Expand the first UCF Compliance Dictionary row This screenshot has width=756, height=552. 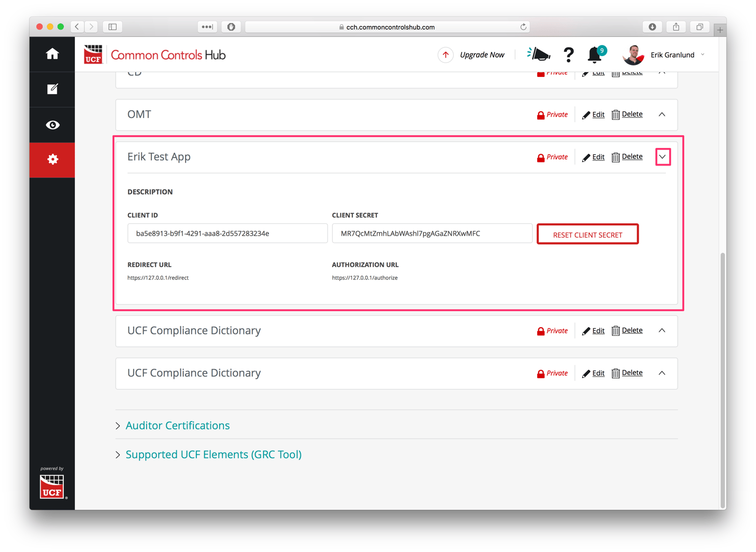662,331
